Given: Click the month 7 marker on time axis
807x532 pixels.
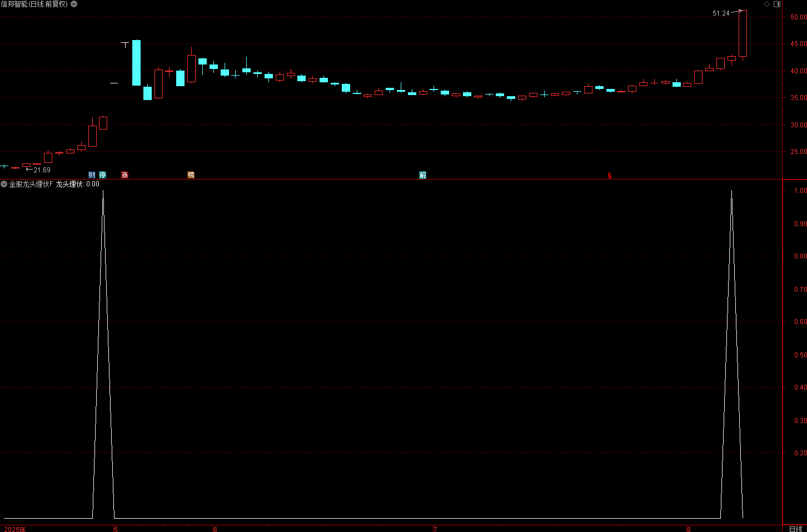Looking at the screenshot, I should point(435,529).
